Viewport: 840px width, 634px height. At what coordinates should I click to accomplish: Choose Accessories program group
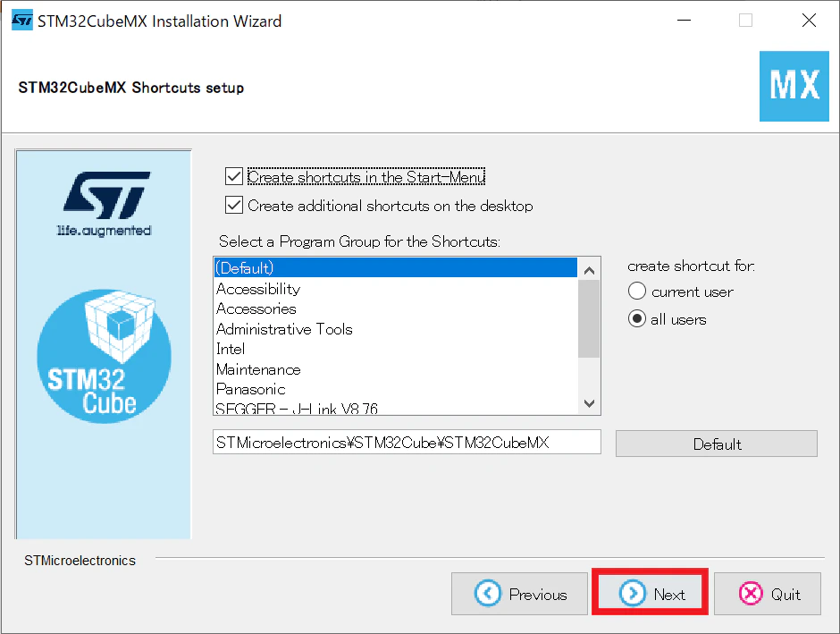click(396, 309)
